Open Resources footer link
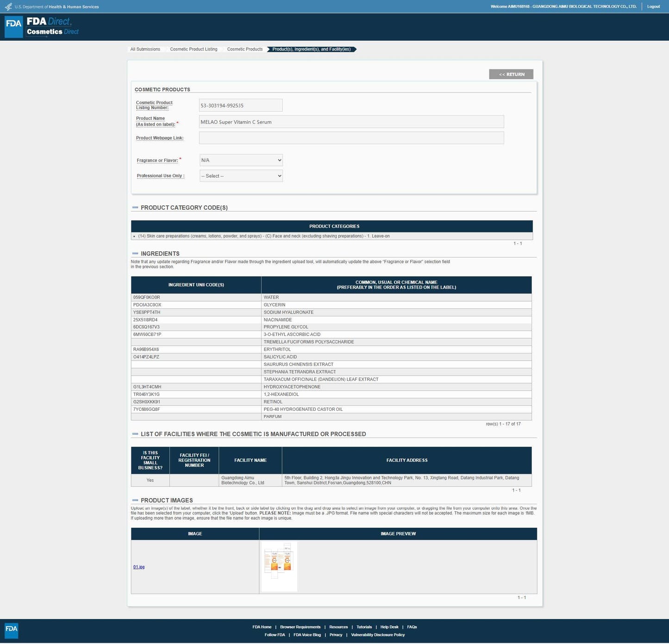This screenshot has height=644, width=669. tap(338, 627)
